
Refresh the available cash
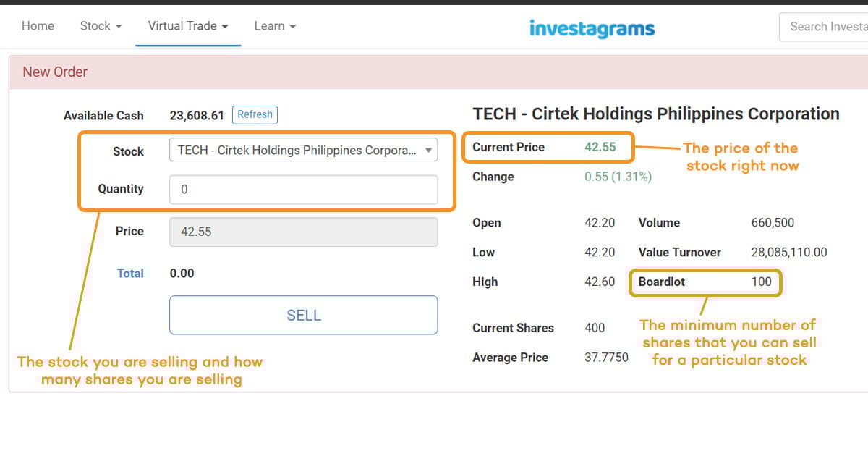(x=255, y=114)
